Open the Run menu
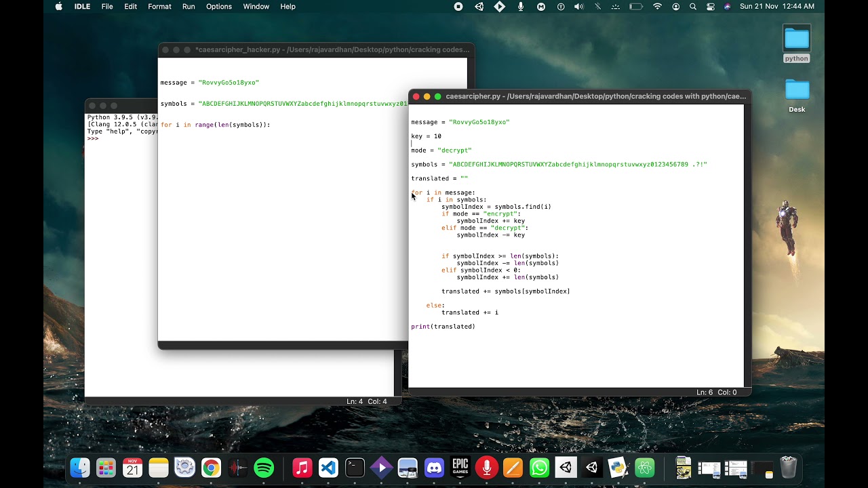Image resolution: width=868 pixels, height=488 pixels. (x=189, y=6)
